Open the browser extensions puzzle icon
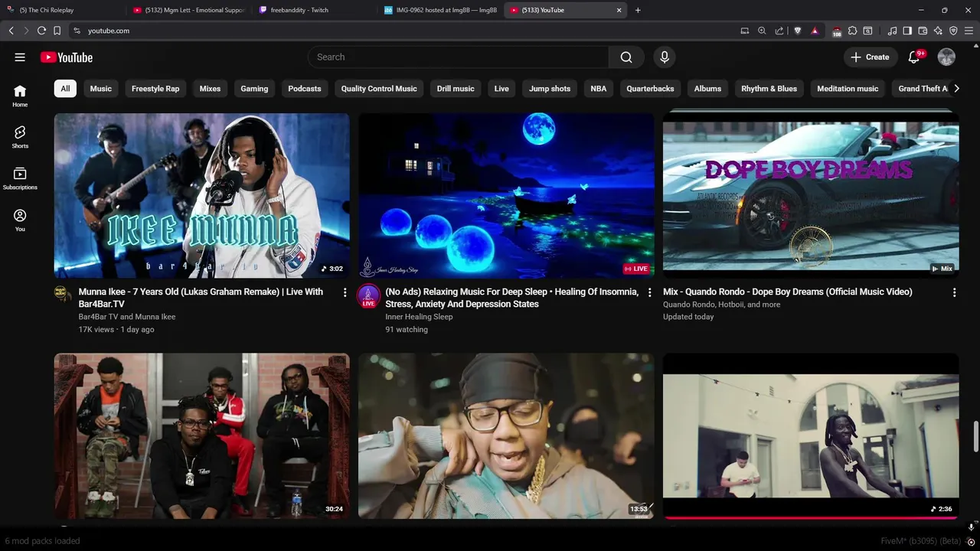This screenshot has height=551, width=980. pyautogui.click(x=852, y=31)
